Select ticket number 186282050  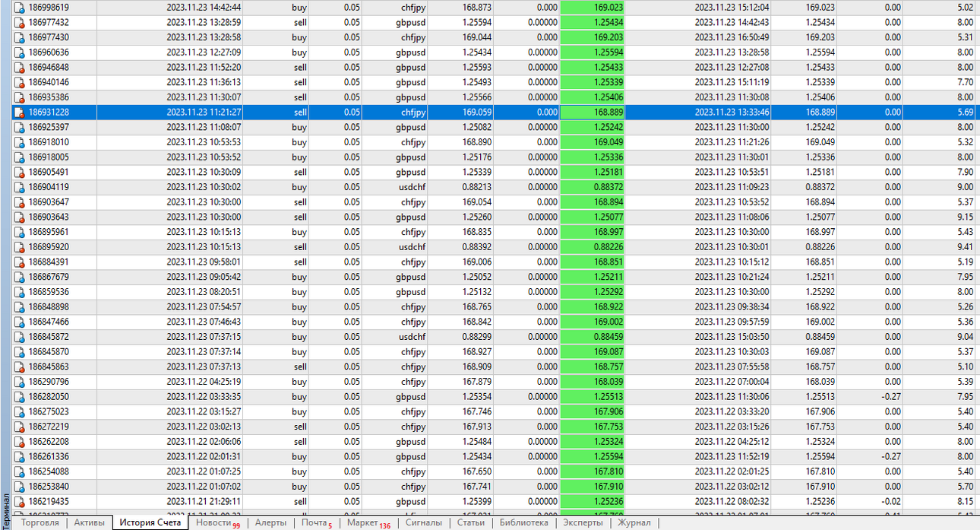pos(49,396)
